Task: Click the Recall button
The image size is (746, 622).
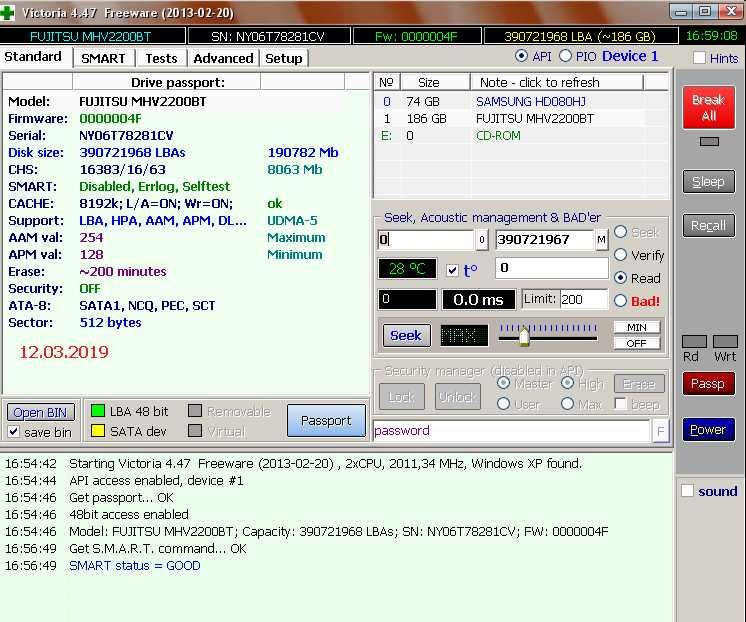Action: click(709, 225)
